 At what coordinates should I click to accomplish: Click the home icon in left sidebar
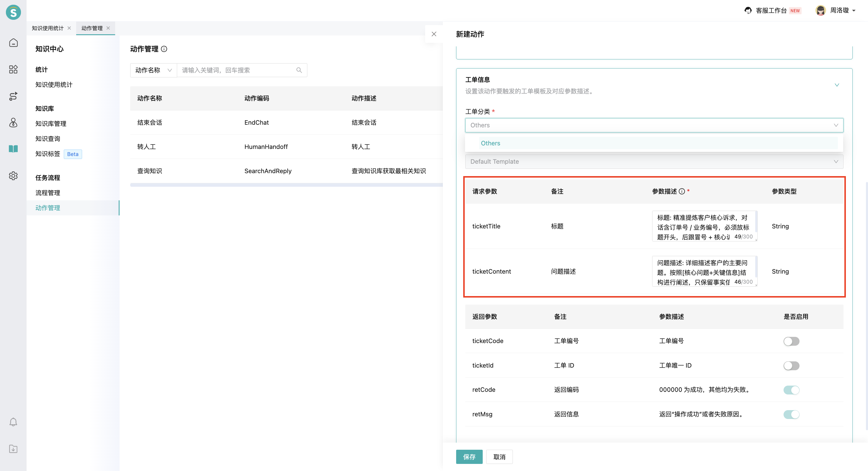point(13,43)
